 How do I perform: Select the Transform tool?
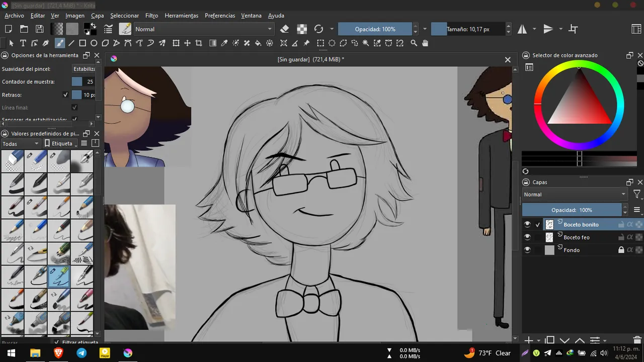(176, 43)
